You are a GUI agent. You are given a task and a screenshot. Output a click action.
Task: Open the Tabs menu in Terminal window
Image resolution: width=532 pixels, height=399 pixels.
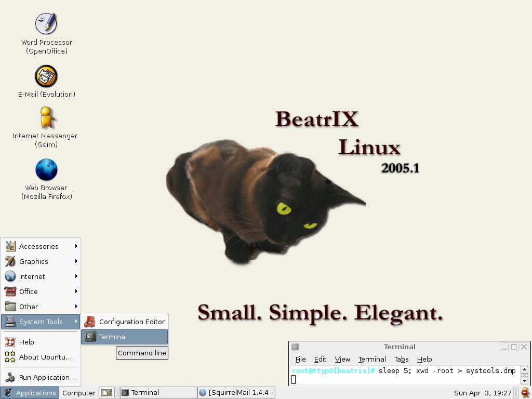point(401,360)
